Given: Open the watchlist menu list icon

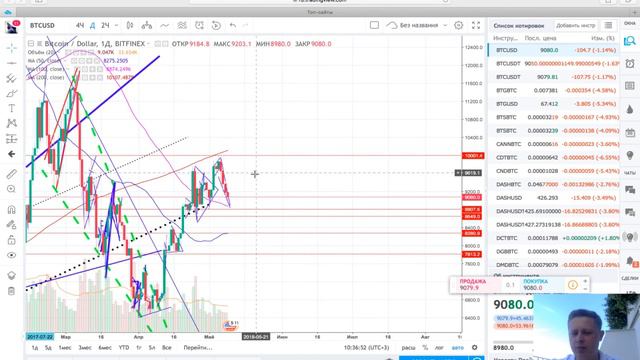Looking at the screenshot, I should [608, 25].
